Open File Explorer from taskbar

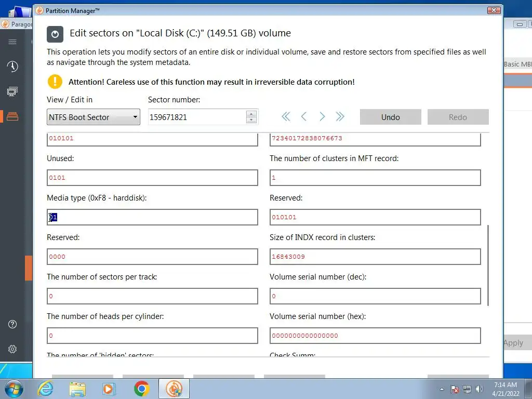[x=78, y=389]
